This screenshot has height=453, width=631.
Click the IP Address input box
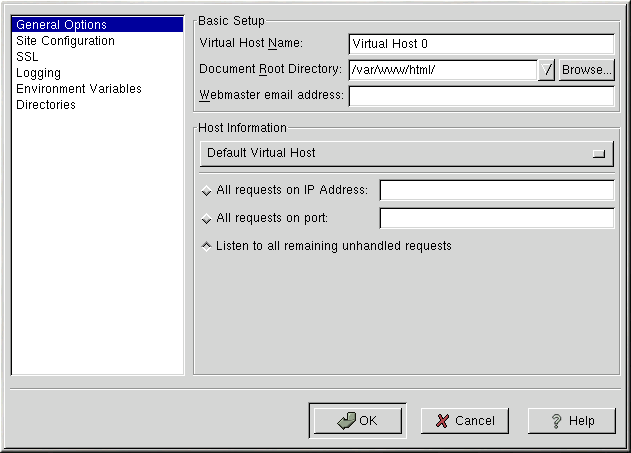496,190
